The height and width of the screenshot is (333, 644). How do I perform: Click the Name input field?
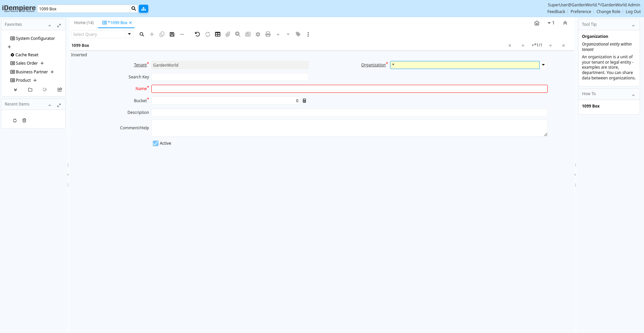tap(349, 89)
